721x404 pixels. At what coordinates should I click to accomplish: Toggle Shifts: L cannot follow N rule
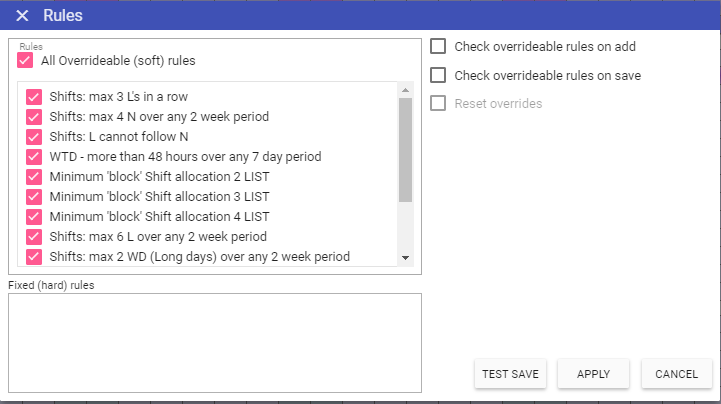click(34, 137)
